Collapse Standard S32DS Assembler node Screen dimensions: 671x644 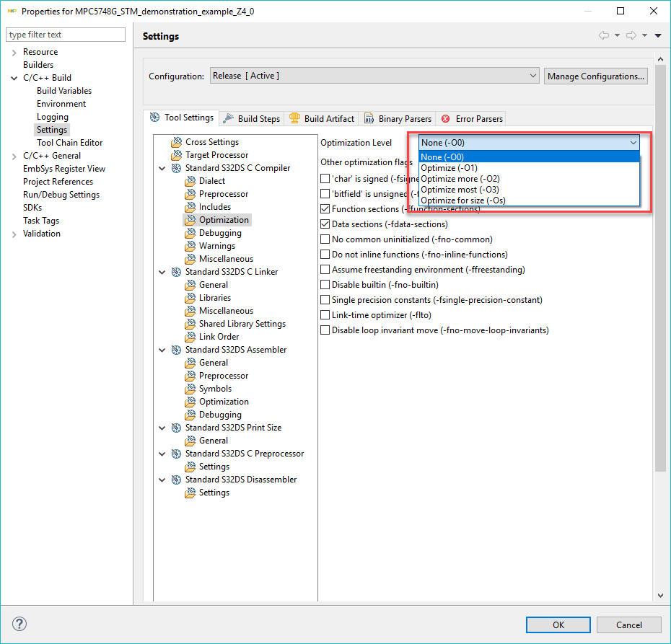click(x=162, y=350)
